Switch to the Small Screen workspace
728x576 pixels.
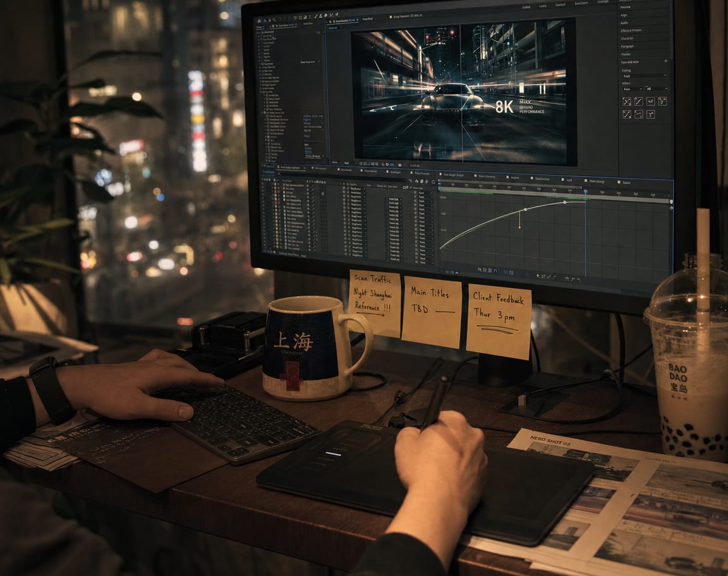tap(581, 3)
